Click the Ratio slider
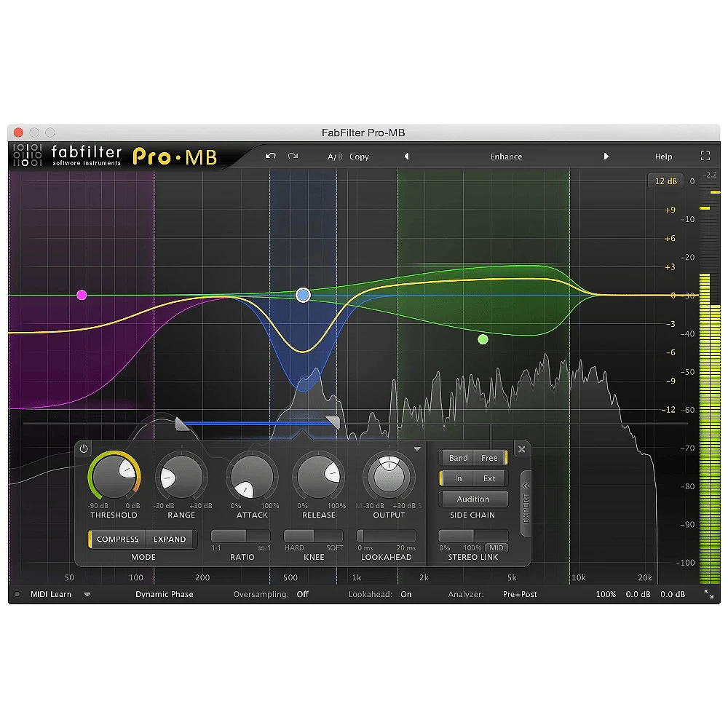Screen dimensions: 728x728 click(x=240, y=536)
